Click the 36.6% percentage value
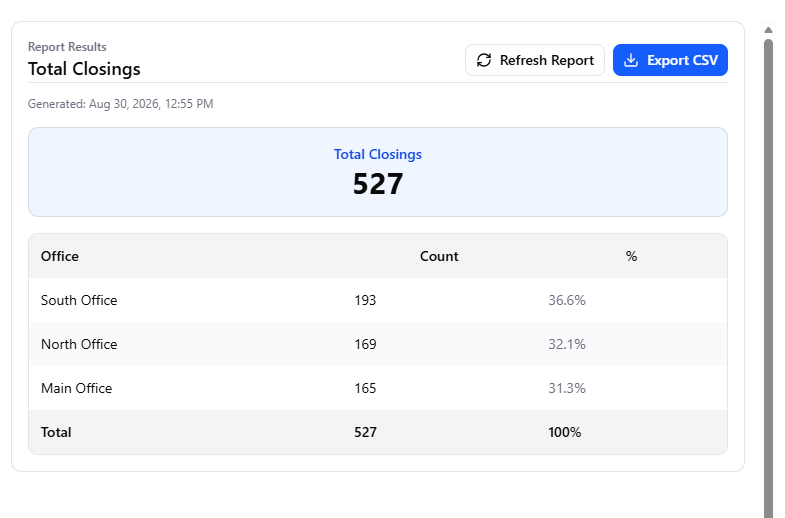This screenshot has height=518, width=785. [x=567, y=300]
